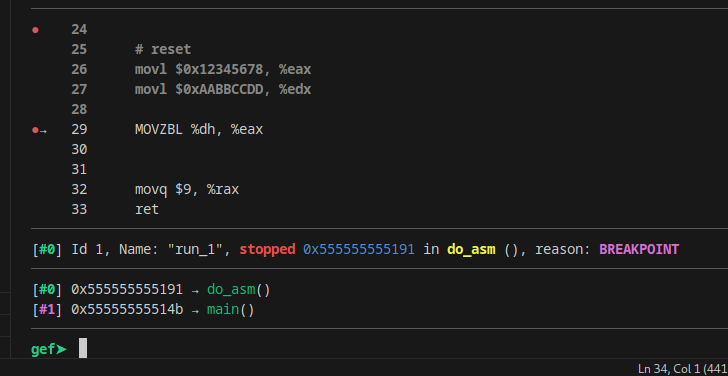This screenshot has width=728, height=376.
Task: Click the BREAKPOINT reason text
Action: [x=639, y=249]
